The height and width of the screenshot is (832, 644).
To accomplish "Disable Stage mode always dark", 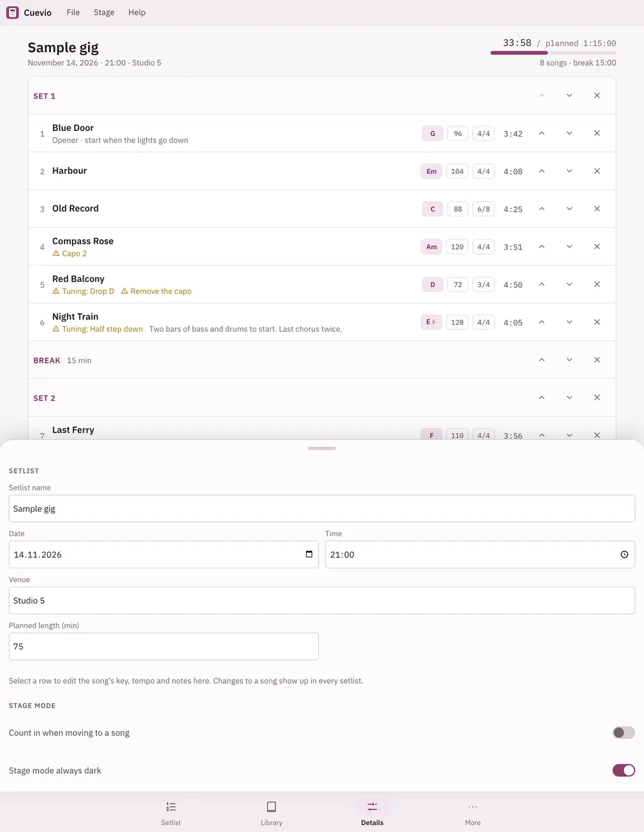I will pos(623,770).
